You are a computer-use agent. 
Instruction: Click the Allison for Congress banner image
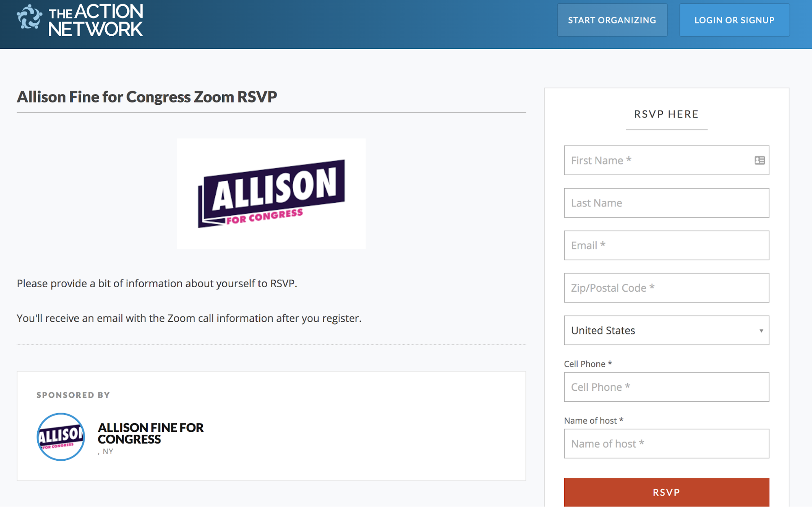point(271,193)
